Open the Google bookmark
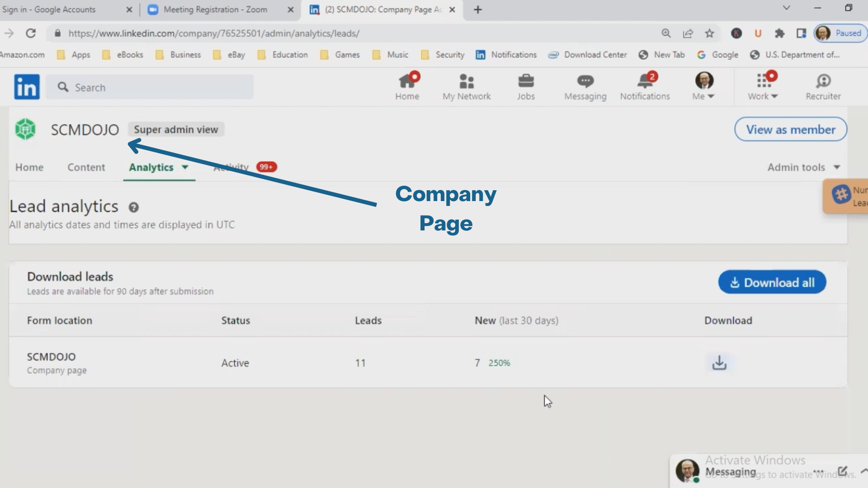This screenshot has width=868, height=488. 717,55
